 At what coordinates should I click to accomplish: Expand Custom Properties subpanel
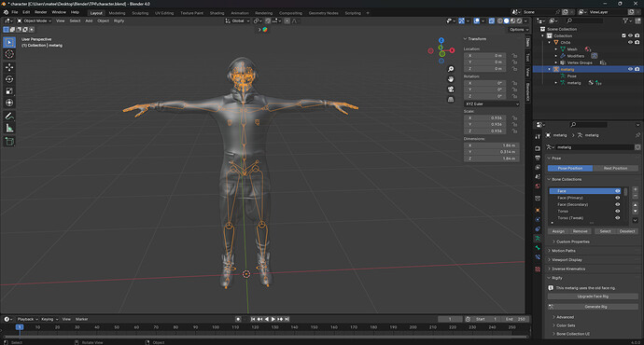pyautogui.click(x=570, y=241)
